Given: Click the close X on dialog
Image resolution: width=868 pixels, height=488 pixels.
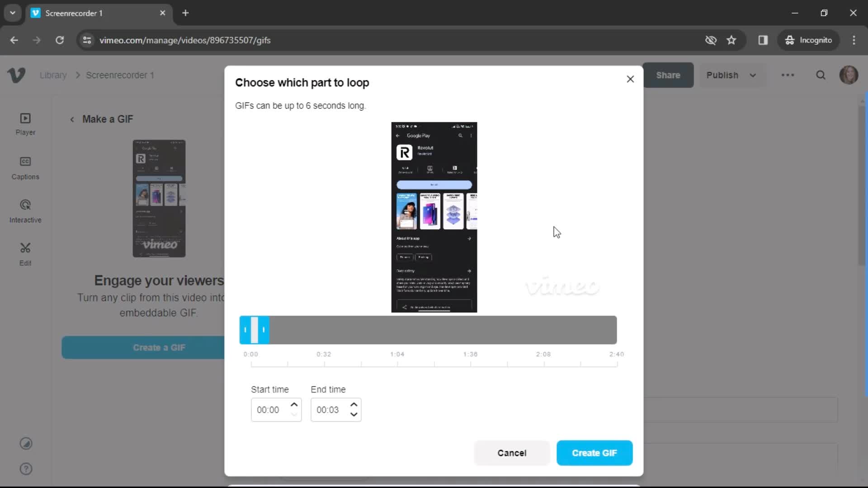Looking at the screenshot, I should 630,79.
